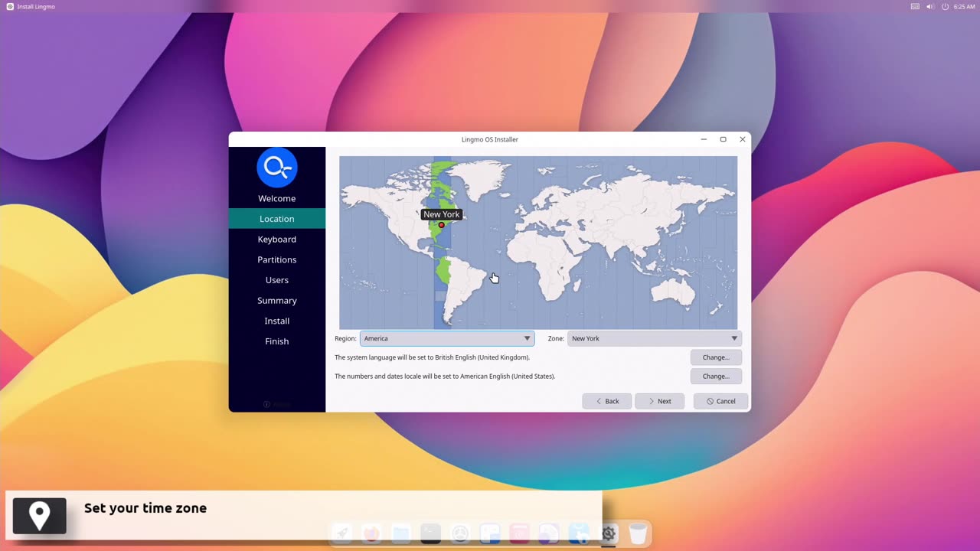980x551 pixels.
Task: Select the Install step in sidebar
Action: point(276,321)
